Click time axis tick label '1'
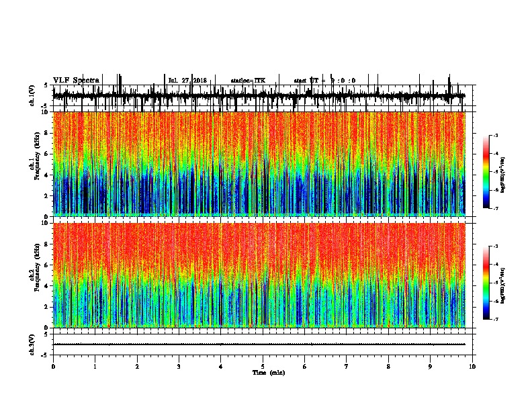This screenshot has height=411, width=532. [95, 367]
